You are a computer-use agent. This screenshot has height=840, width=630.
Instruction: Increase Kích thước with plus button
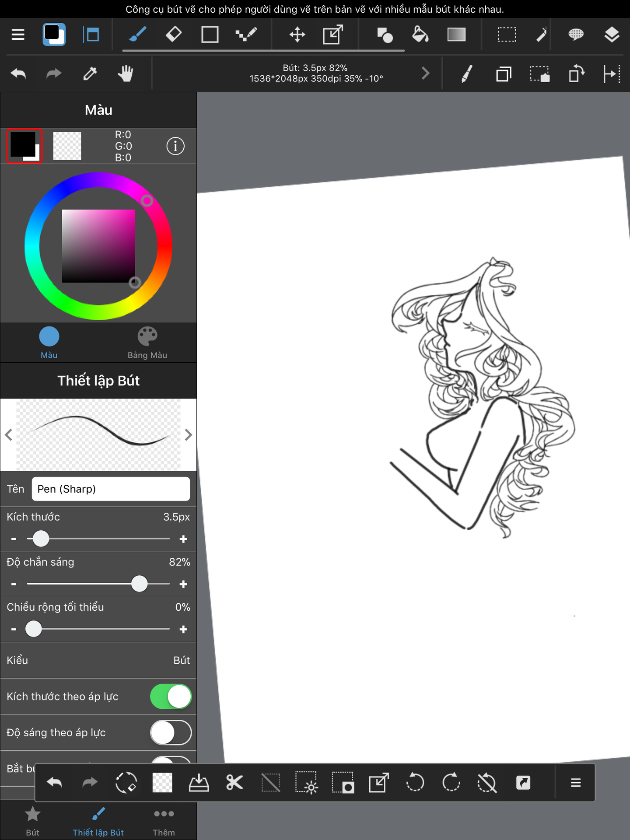coord(183,539)
